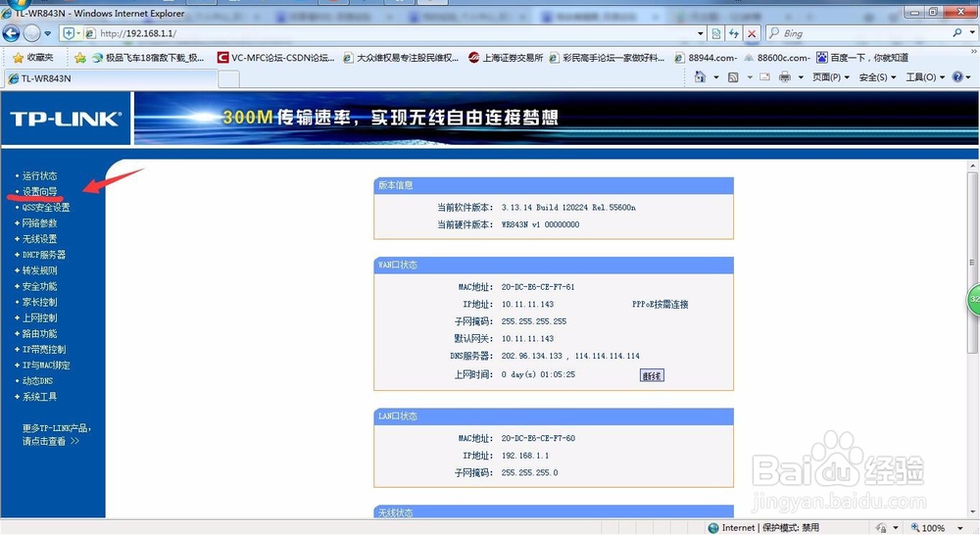Click the compatibility view icon in address bar
The image size is (980, 535).
716,33
